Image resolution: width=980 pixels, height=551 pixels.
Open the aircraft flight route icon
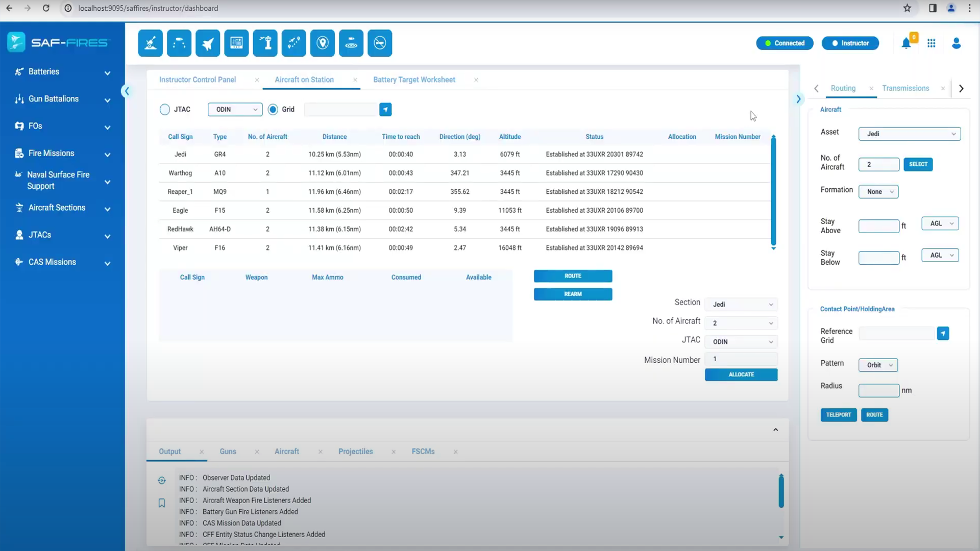pyautogui.click(x=293, y=43)
